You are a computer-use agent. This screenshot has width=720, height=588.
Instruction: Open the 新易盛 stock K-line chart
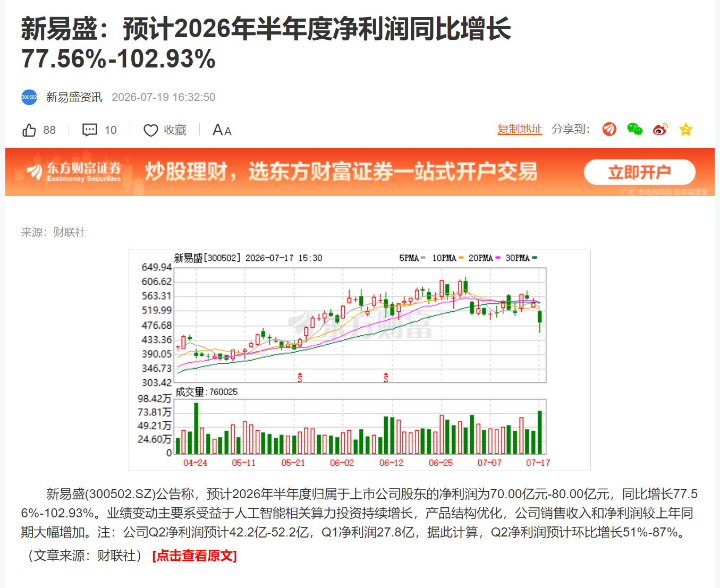click(x=360, y=360)
